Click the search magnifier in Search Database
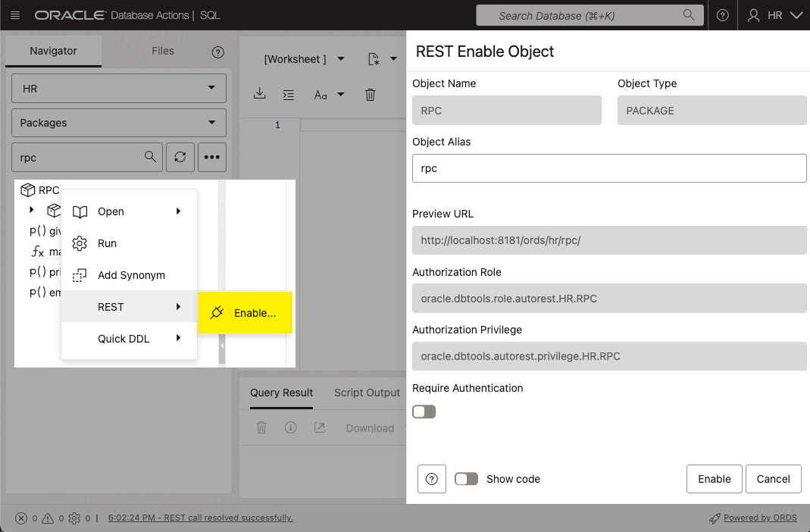This screenshot has width=810, height=532. 689,15
